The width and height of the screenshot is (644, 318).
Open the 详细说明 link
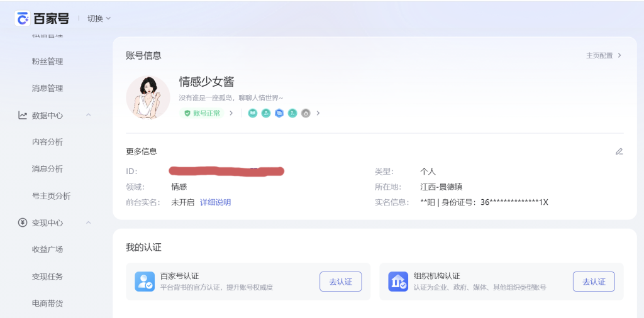click(x=215, y=202)
